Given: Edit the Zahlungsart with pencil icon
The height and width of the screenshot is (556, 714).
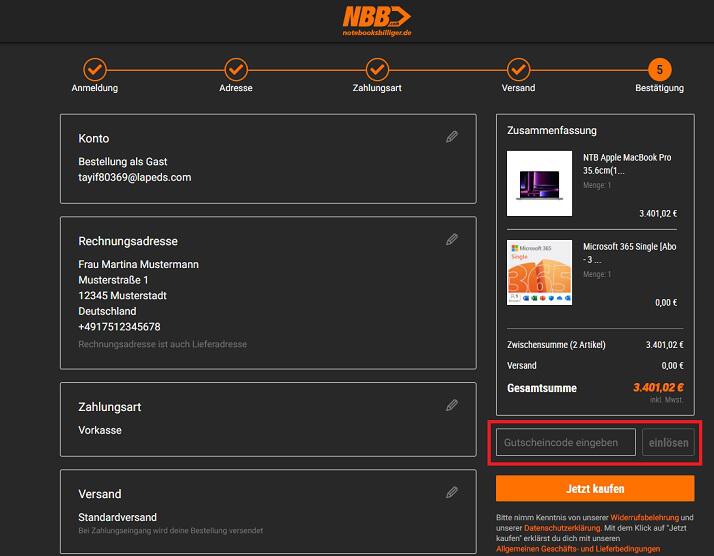Looking at the screenshot, I should coord(452,405).
